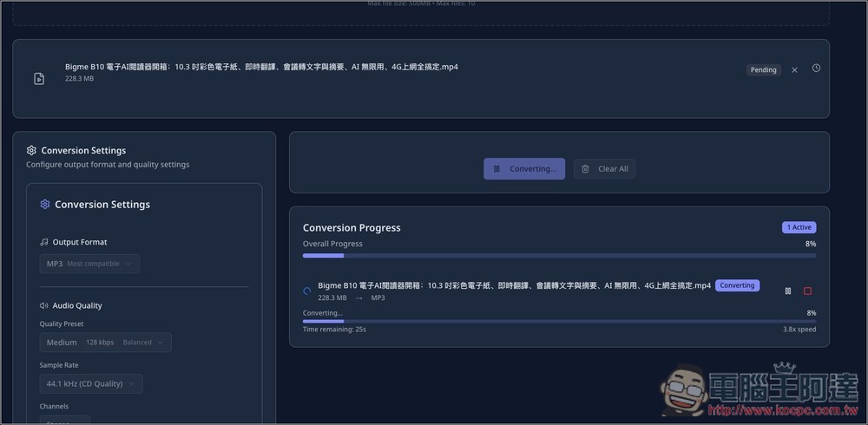
Task: Open the Channels dropdown
Action: pos(65,421)
